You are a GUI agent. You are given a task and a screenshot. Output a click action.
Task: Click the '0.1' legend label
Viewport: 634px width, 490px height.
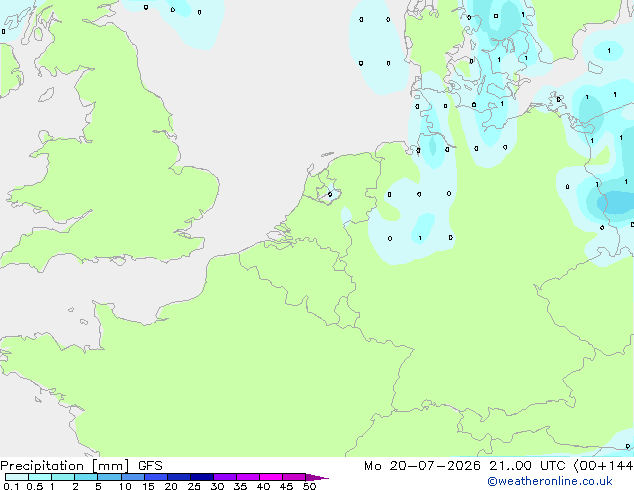[11, 486]
